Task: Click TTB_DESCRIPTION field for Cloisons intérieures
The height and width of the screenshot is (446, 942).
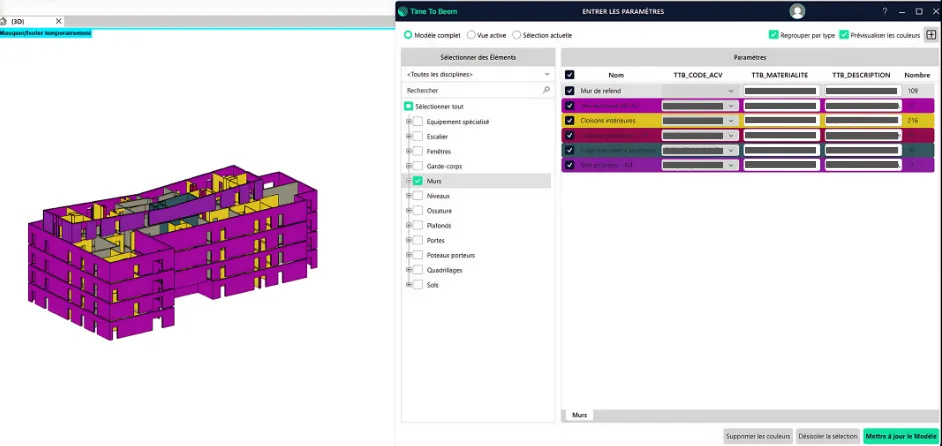Action: [862, 120]
